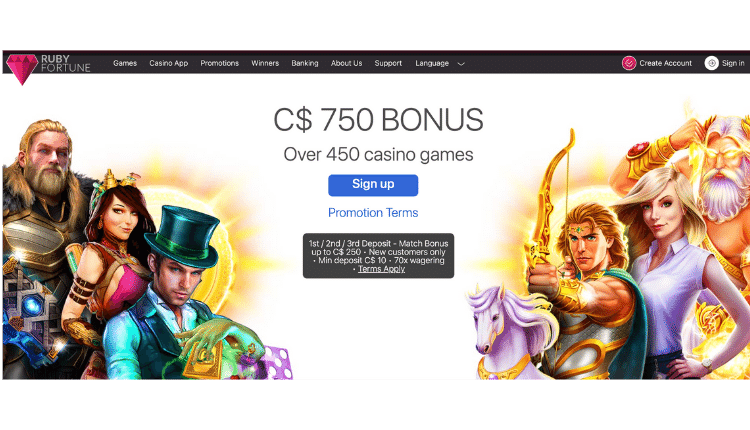Expand the Language dropdown chevron
The height and width of the screenshot is (430, 750).
click(461, 64)
